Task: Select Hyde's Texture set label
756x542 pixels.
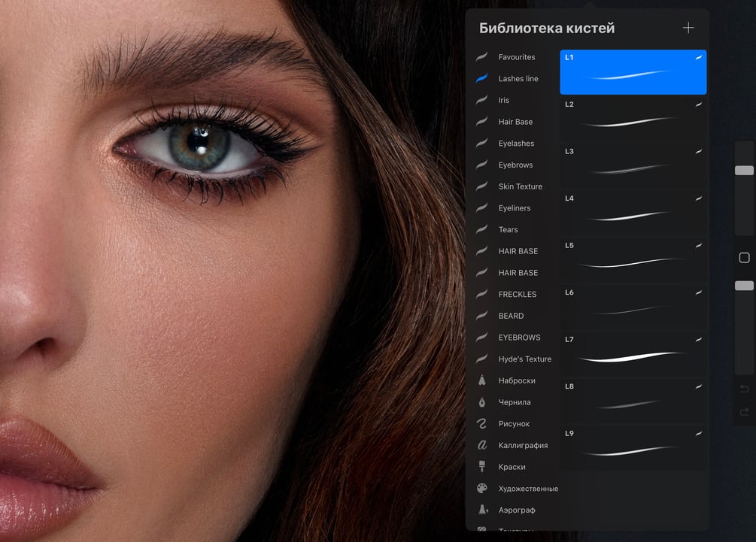Action: click(525, 359)
